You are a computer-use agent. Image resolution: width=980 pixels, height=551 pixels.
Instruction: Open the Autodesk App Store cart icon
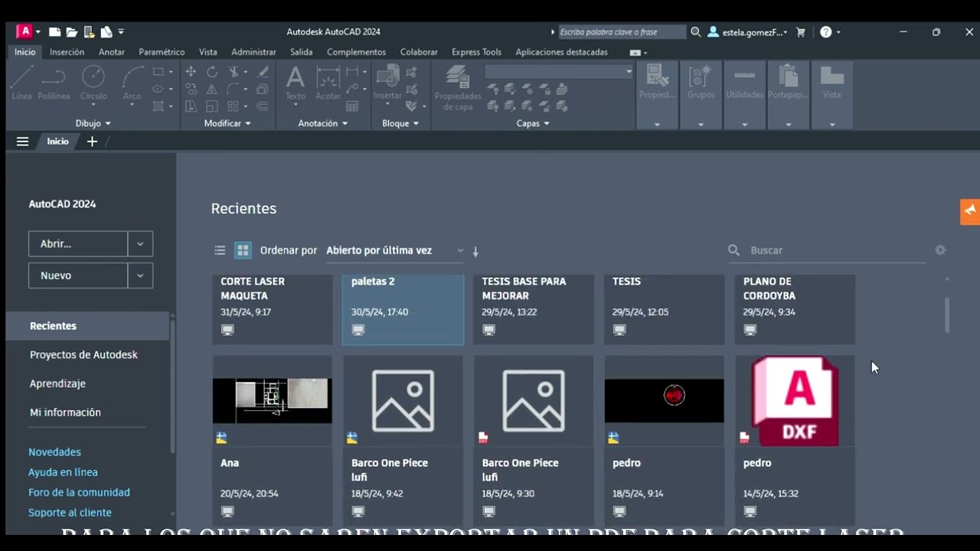(801, 32)
